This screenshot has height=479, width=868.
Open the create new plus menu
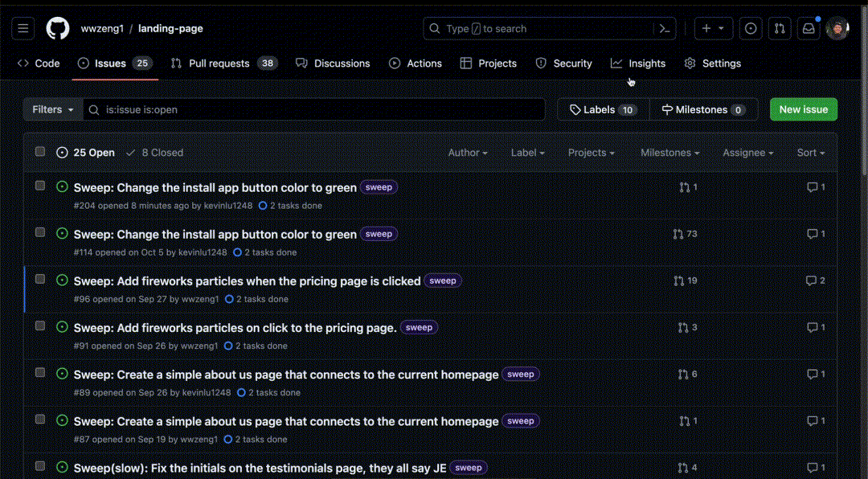(x=714, y=28)
